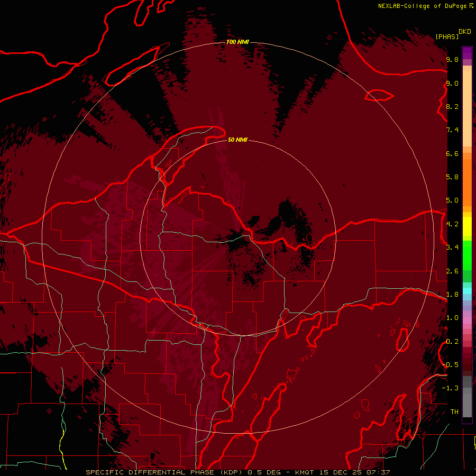The width and height of the screenshot is (476, 476).
Task: Click the 7.4 value on the color scale
Action: (x=452, y=130)
